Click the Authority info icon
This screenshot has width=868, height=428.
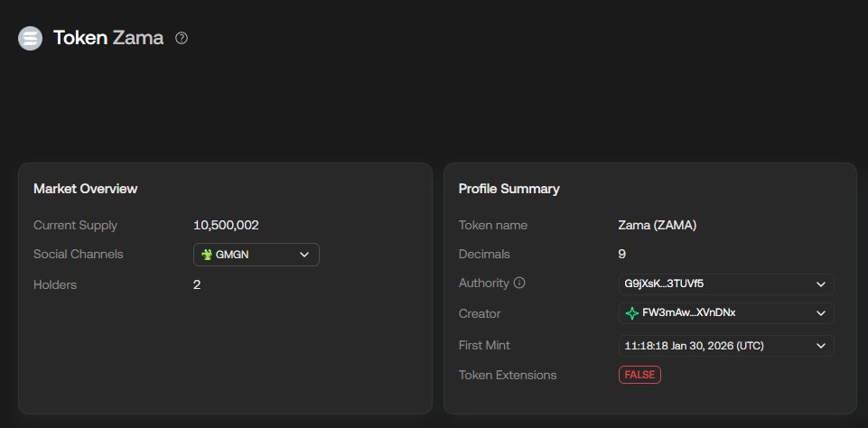pyautogui.click(x=519, y=283)
